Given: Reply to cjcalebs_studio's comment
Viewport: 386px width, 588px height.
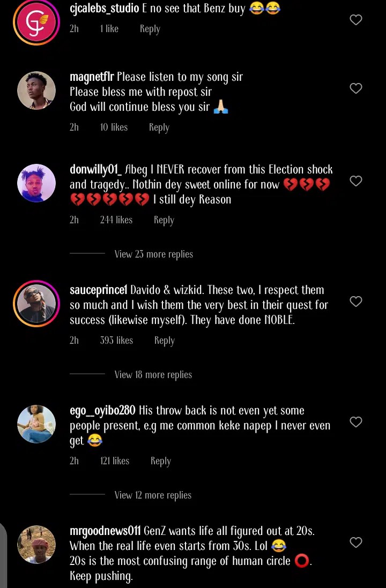Looking at the screenshot, I should tap(150, 29).
